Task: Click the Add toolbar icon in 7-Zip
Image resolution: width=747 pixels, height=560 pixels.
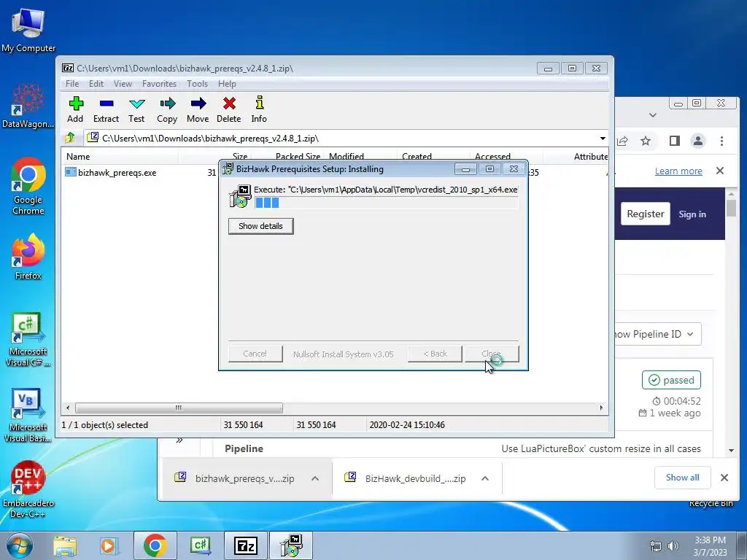Action: (75, 109)
